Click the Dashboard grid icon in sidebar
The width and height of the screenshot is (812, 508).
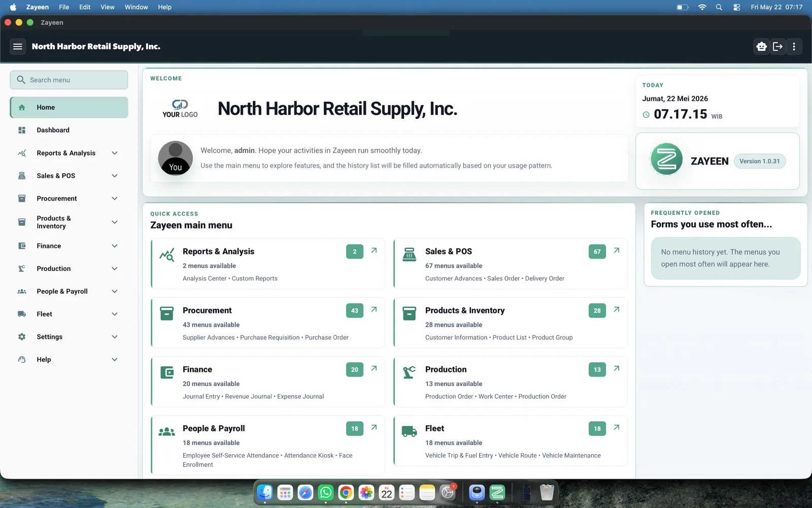22,131
